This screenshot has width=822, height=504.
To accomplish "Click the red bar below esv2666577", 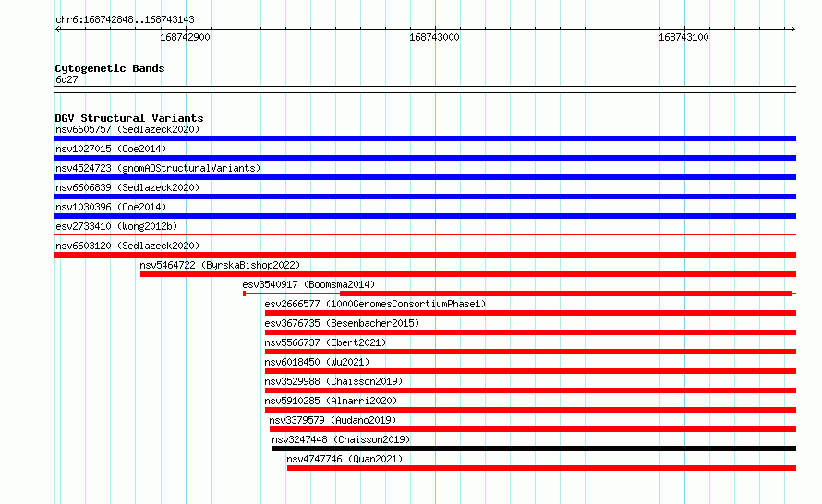I will click(x=530, y=313).
